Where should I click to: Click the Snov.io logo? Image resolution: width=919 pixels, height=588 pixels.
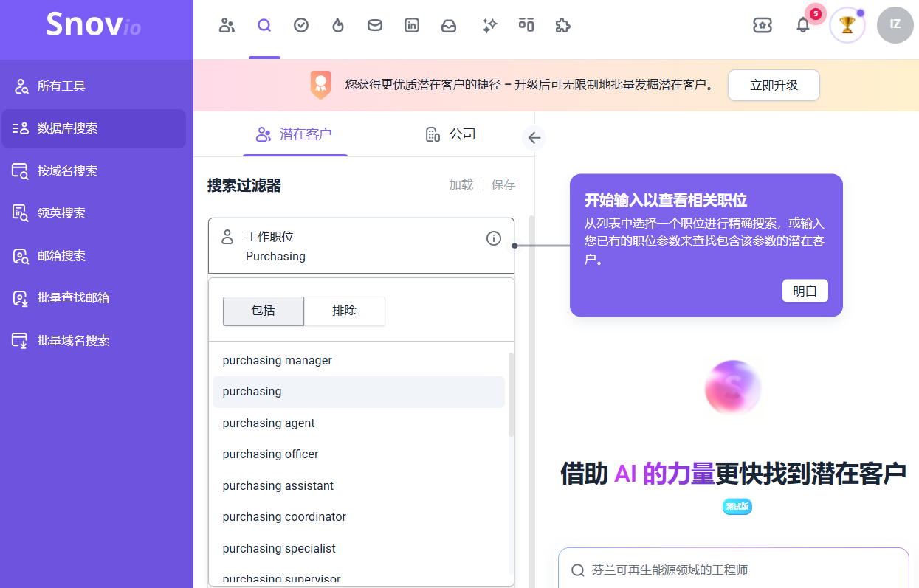pyautogui.click(x=93, y=27)
